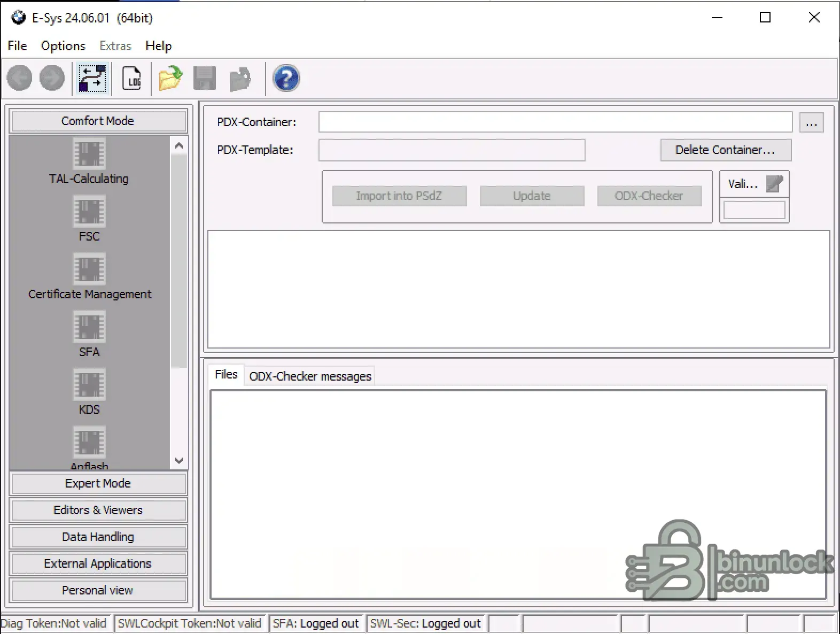The image size is (840, 634).
Task: Open the Help menu
Action: [159, 46]
